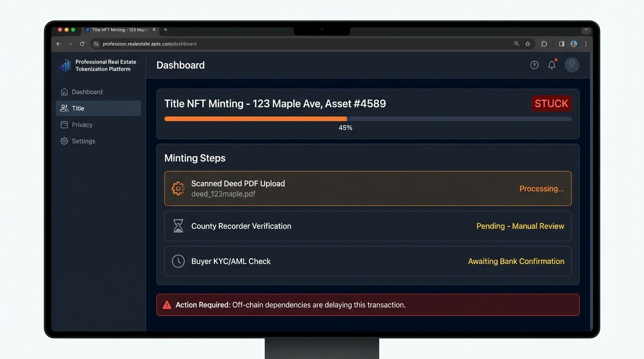644x359 pixels.
Task: Bookmark this page with the star icon
Action: coord(527,44)
